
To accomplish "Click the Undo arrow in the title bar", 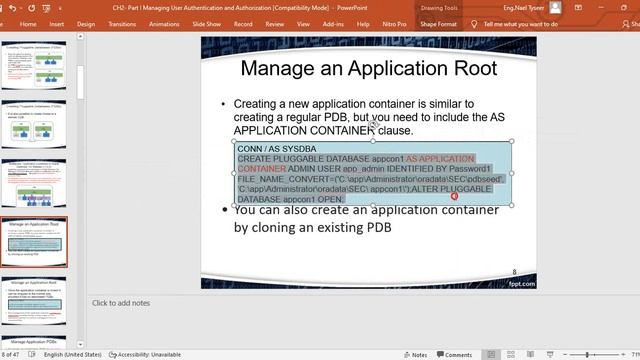I will point(12,8).
